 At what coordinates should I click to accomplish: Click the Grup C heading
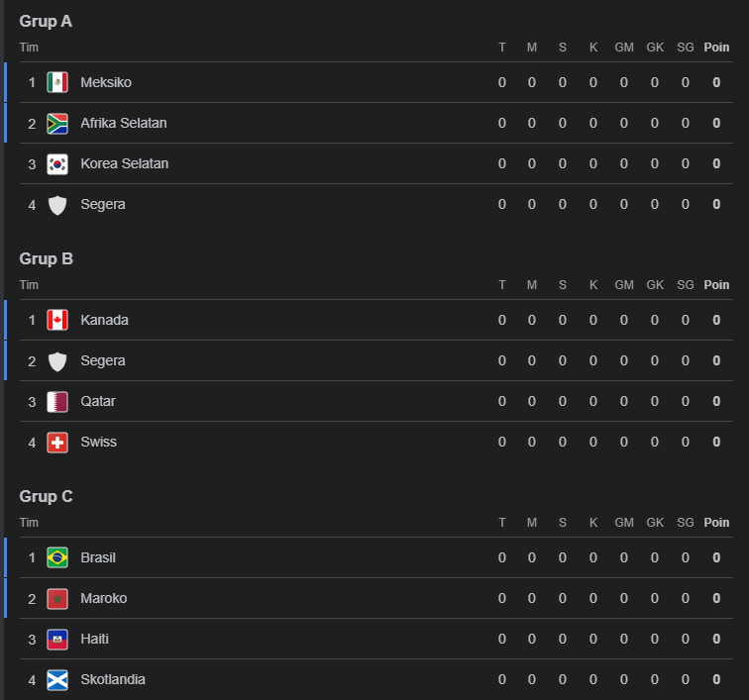(x=46, y=496)
